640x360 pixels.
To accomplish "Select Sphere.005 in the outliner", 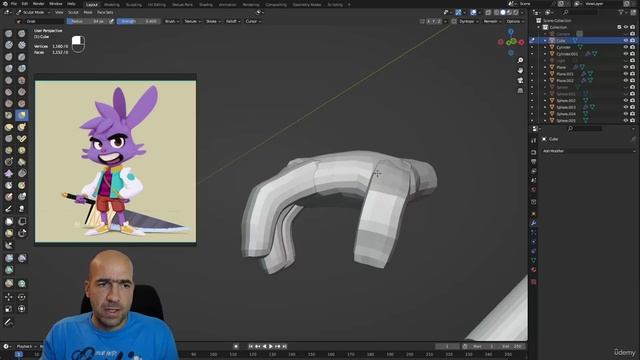I will pyautogui.click(x=566, y=120).
